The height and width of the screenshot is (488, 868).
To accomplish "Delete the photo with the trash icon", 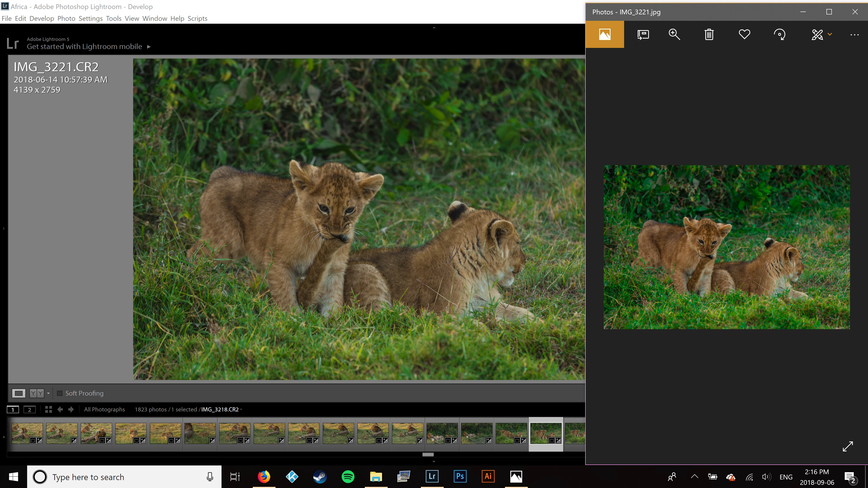I will (709, 34).
